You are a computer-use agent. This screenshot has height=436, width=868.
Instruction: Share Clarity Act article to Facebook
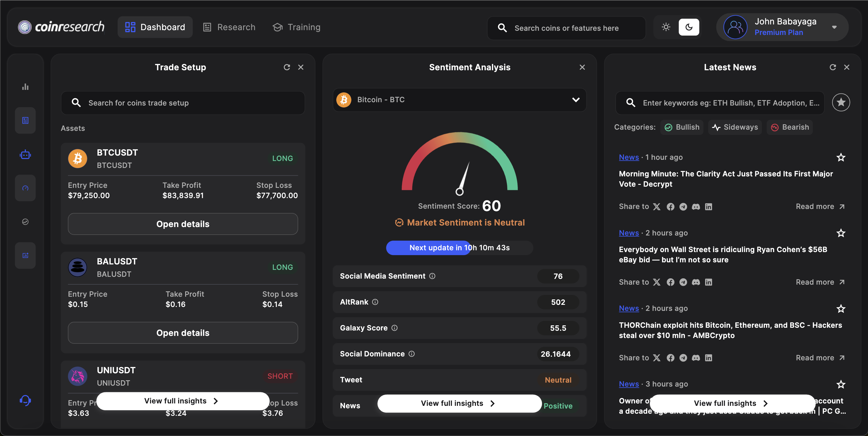point(670,207)
